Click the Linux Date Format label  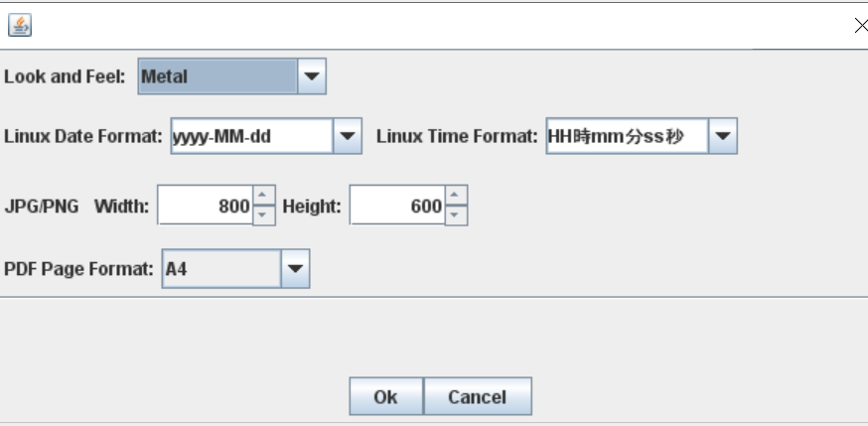point(83,136)
